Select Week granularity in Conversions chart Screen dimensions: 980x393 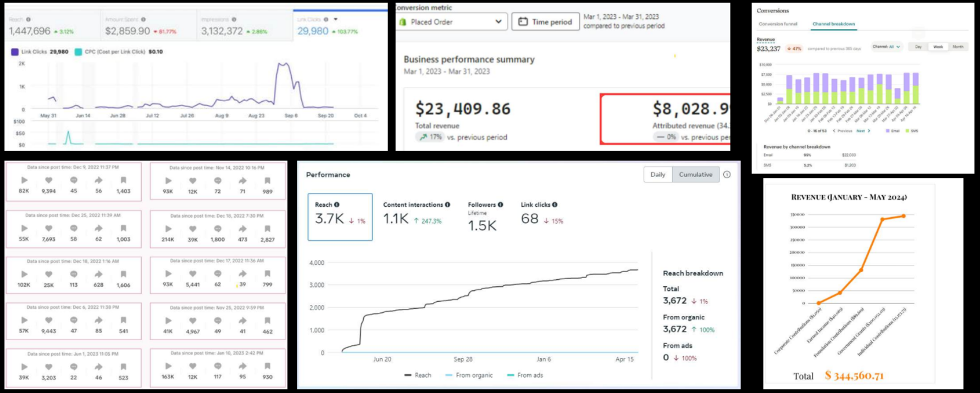938,47
